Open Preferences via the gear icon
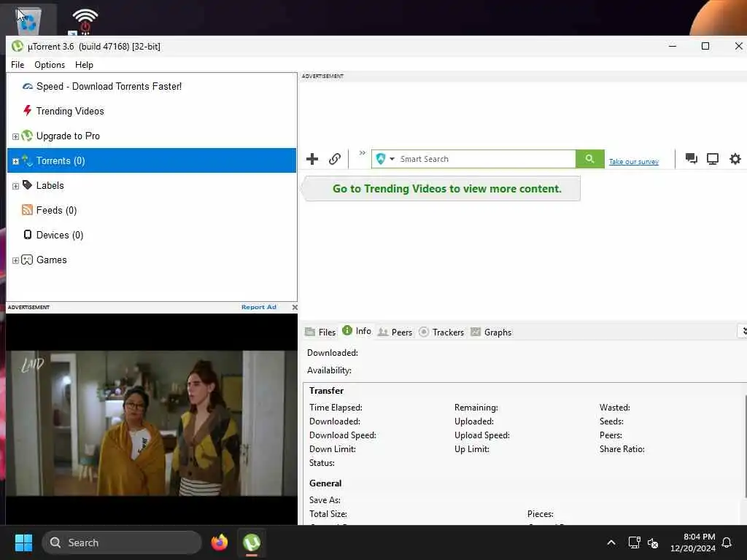The width and height of the screenshot is (747, 560). [x=735, y=158]
